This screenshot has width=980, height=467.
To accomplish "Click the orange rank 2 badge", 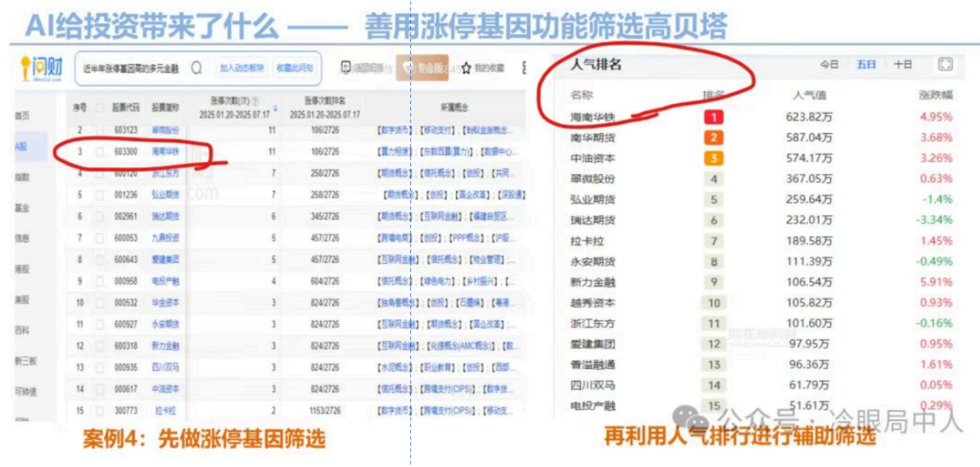I will pos(713,137).
